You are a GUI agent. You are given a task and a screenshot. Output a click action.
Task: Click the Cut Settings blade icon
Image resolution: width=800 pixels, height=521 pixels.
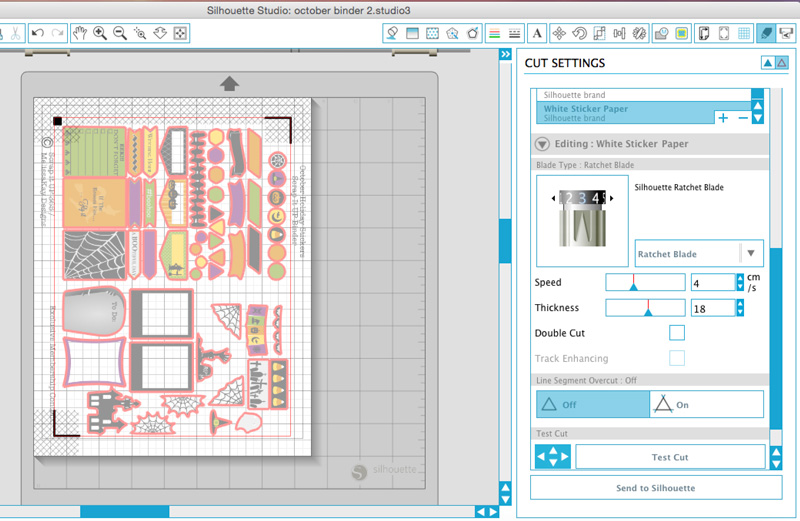[766, 34]
